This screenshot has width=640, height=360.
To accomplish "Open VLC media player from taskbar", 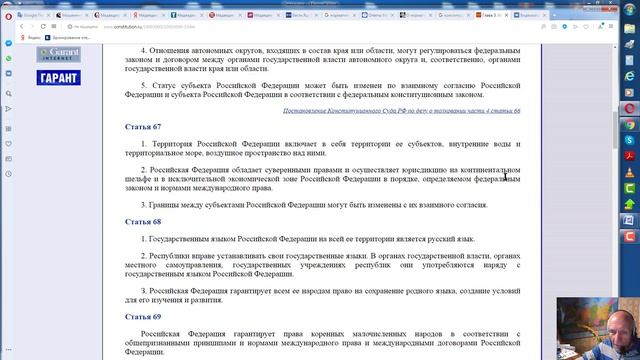I will (629, 172).
